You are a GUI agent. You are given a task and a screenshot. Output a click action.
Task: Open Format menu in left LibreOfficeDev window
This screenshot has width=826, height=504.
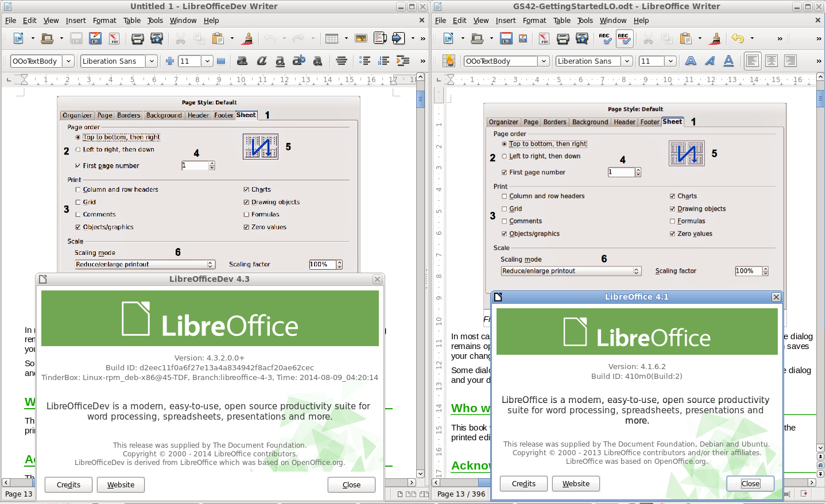pyautogui.click(x=104, y=20)
